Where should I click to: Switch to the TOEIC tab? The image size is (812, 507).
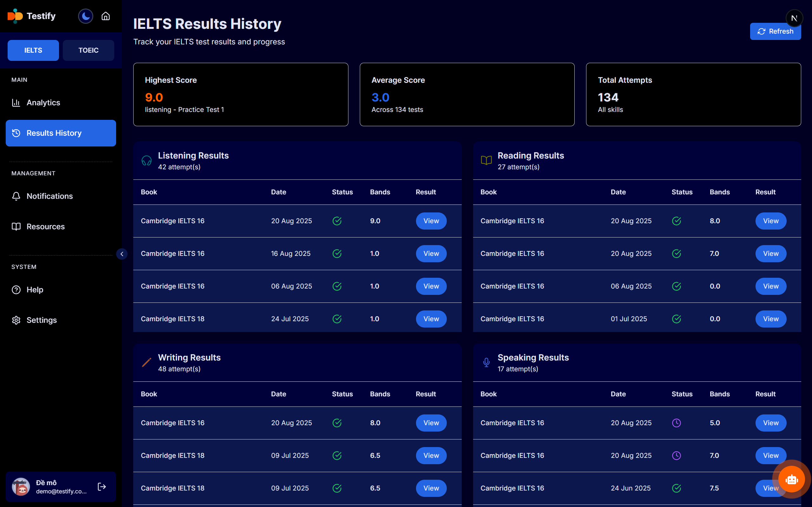click(88, 50)
